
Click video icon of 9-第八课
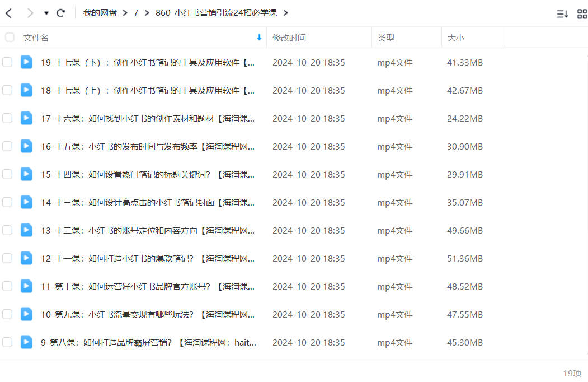click(x=26, y=342)
